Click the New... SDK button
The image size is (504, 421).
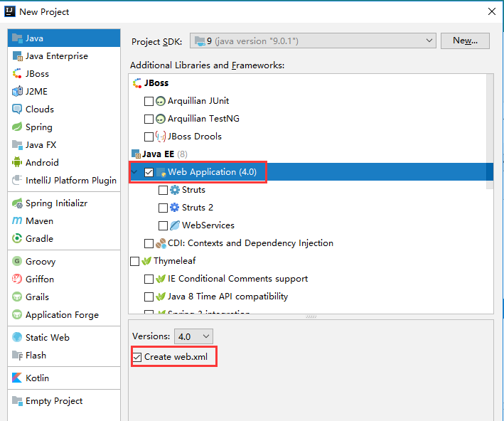click(x=465, y=41)
